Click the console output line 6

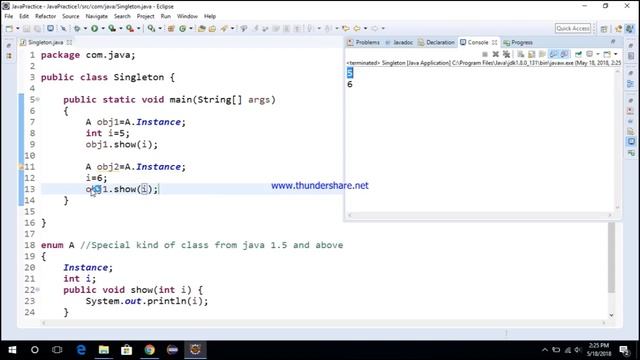(x=350, y=84)
